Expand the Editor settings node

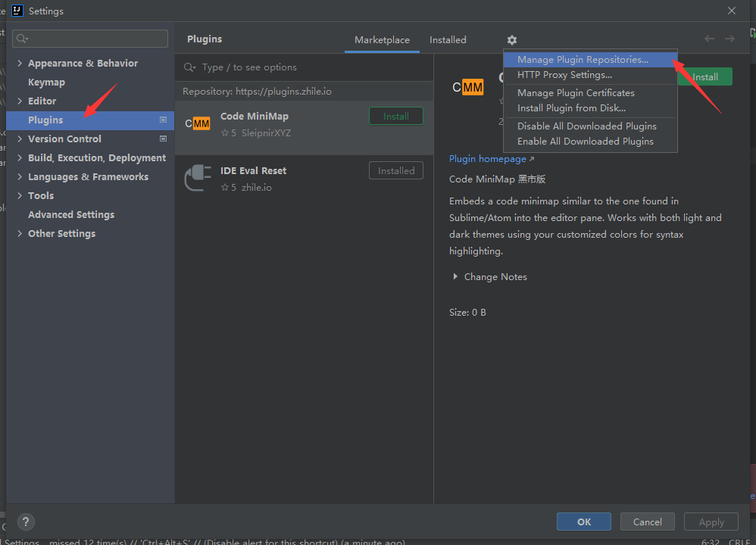coord(20,101)
